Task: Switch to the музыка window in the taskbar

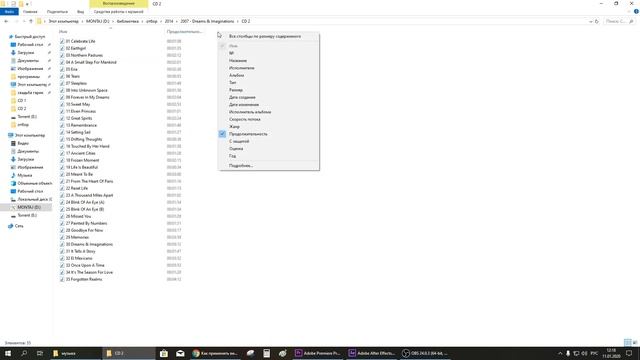Action: [x=75, y=353]
